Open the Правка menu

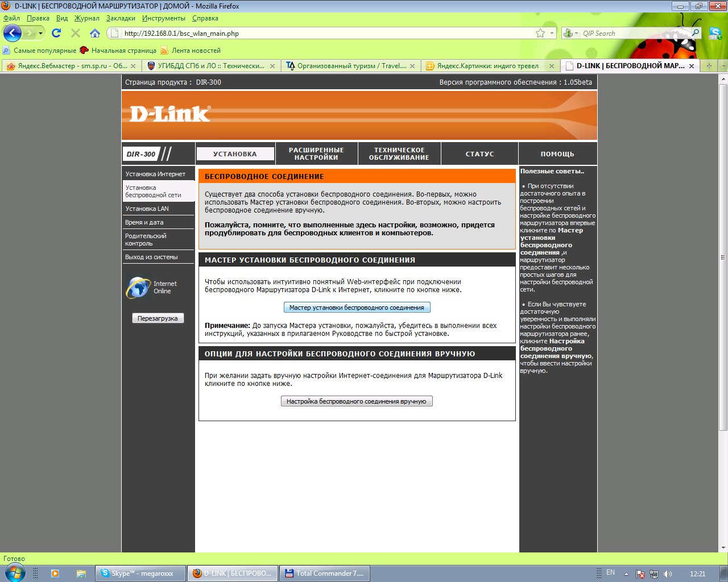tap(38, 18)
